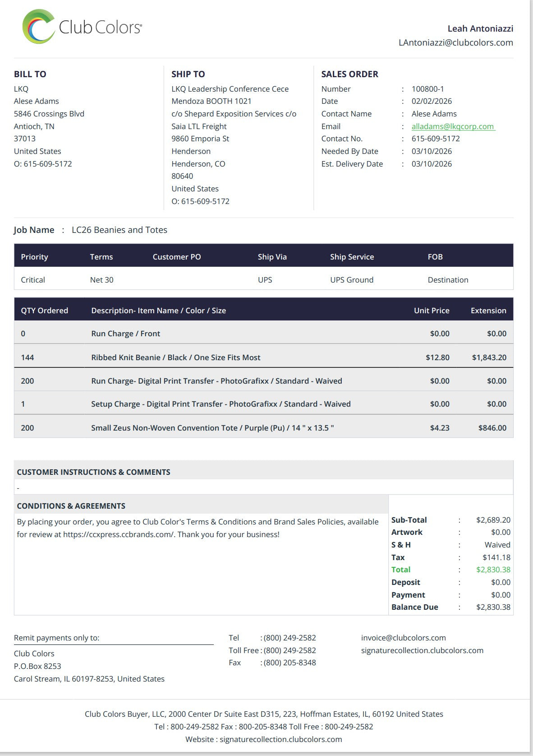Click the sales order number 100800-1
This screenshot has height=756, width=533.
pos(427,89)
